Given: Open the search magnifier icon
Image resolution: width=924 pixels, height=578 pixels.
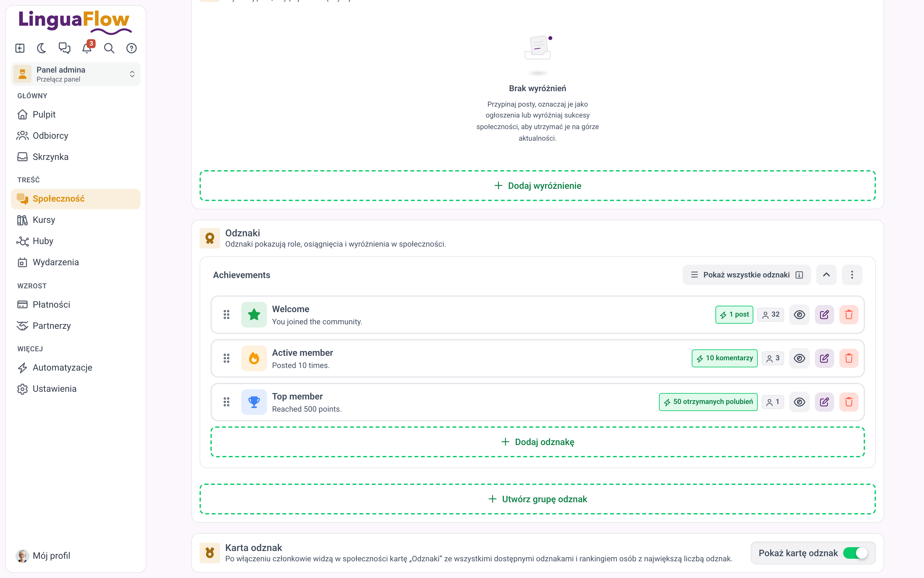Looking at the screenshot, I should click(109, 48).
